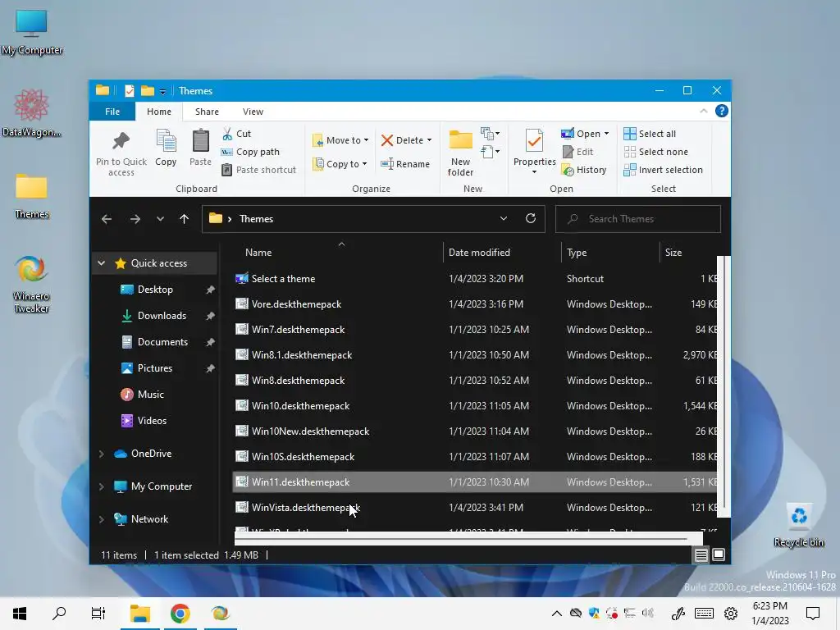Pin the folder to Quick access
This screenshot has width=840, height=630.
121,153
